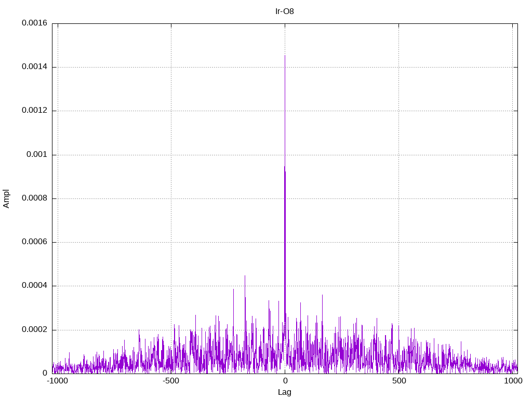Image resolution: width=532 pixels, height=399 pixels.
Task: Click the y-axis origin label 0
Action: point(45,373)
